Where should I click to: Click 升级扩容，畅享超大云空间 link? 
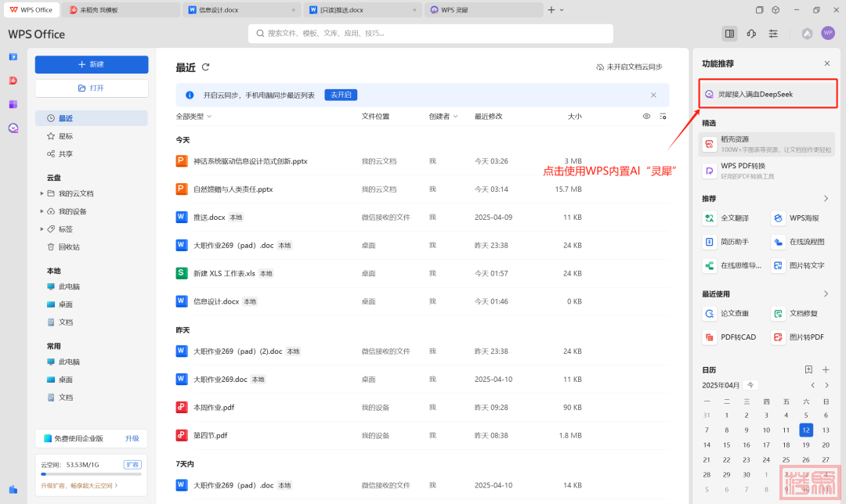79,485
